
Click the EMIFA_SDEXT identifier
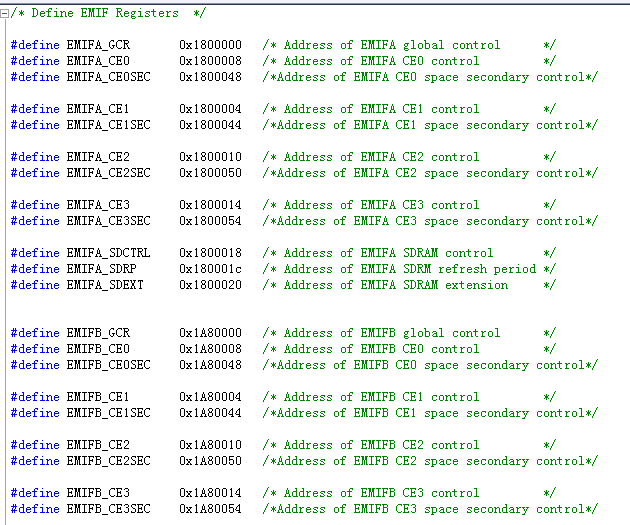(x=105, y=285)
